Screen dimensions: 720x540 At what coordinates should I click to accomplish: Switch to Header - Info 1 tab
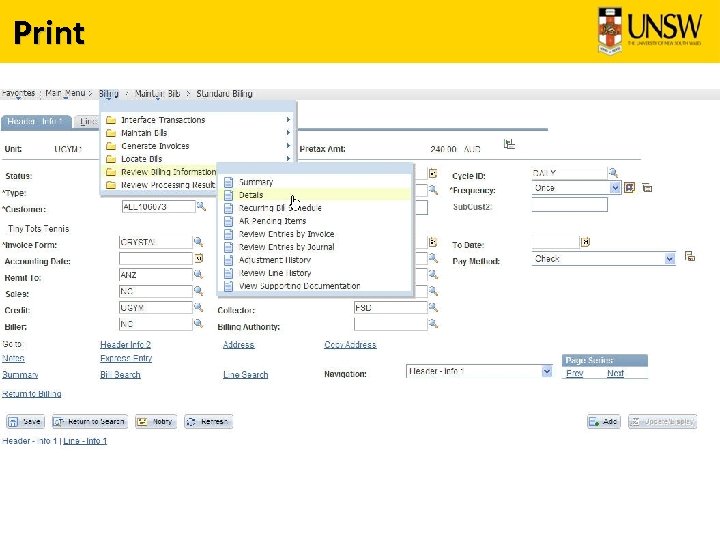point(35,122)
